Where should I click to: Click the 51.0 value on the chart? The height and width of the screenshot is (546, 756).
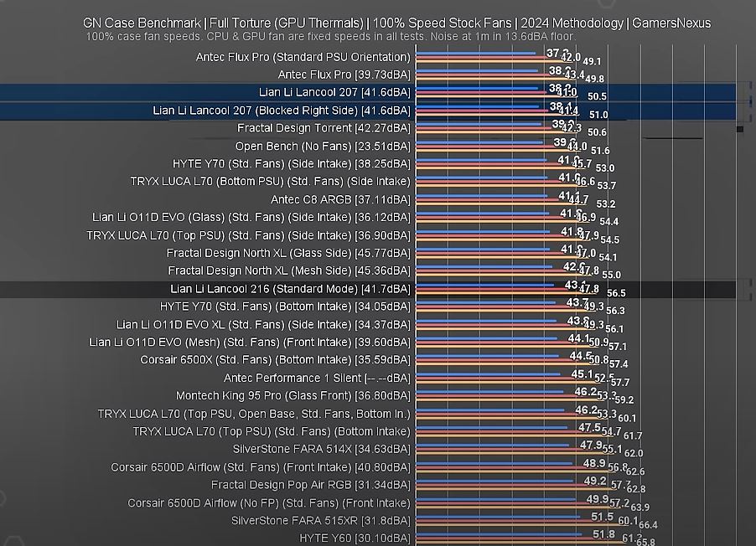pyautogui.click(x=598, y=116)
